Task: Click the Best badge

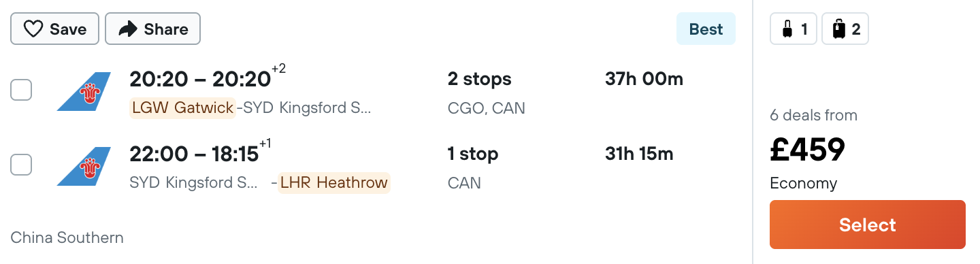Action: click(x=706, y=29)
